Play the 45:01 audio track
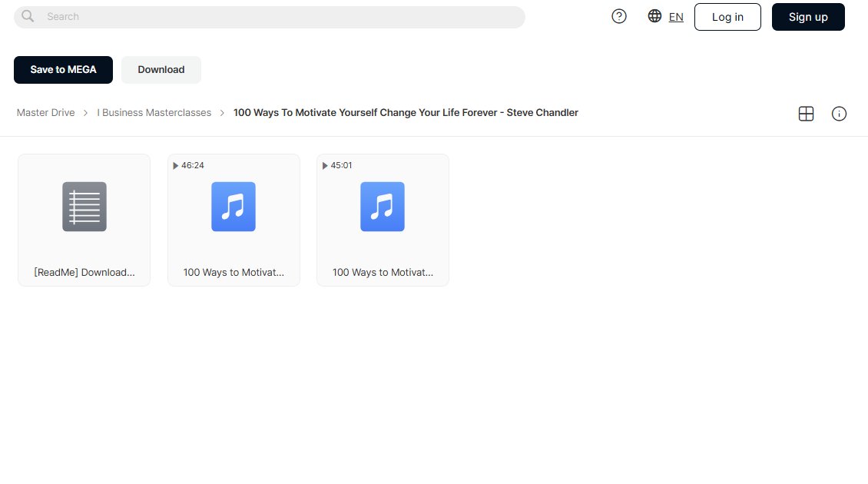This screenshot has height=484, width=868. [x=325, y=166]
